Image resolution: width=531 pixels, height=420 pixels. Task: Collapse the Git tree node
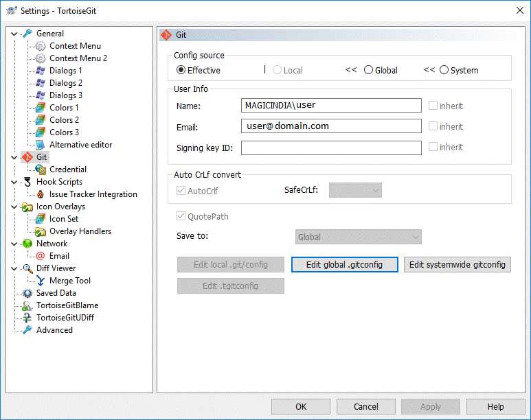coord(14,157)
